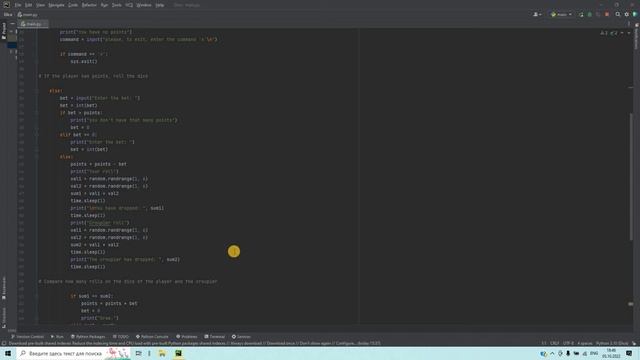This screenshot has height=360, width=640.
Task: Click the Windows taskbar search box
Action: 73,353
